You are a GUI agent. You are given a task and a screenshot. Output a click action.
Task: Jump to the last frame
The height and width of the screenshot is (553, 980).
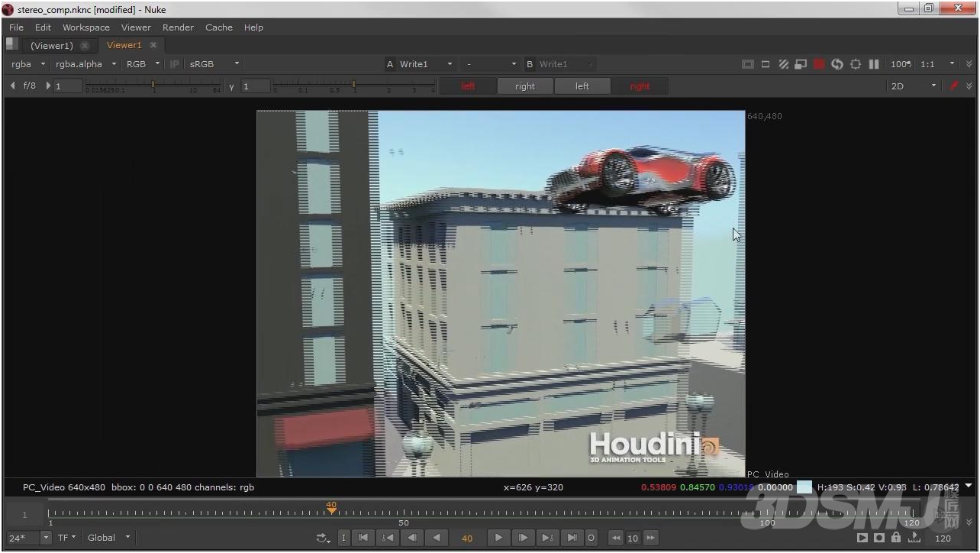[572, 538]
